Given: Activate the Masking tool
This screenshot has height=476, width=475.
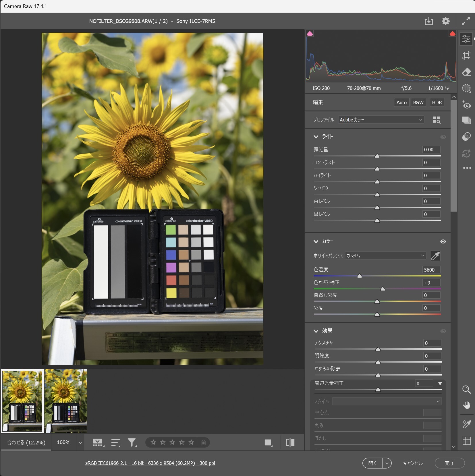Looking at the screenshot, I should coord(466,88).
